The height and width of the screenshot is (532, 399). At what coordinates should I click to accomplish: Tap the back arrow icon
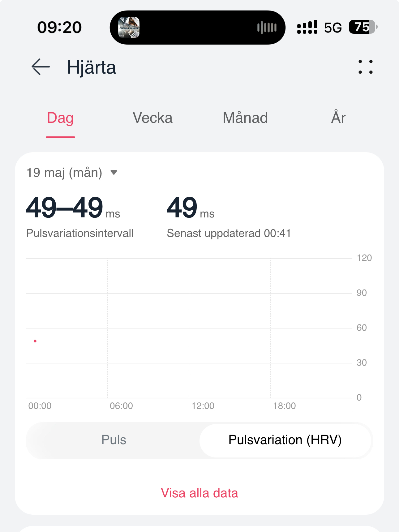click(x=41, y=67)
